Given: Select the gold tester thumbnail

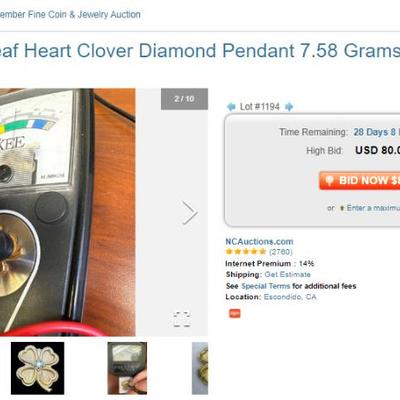Looking at the screenshot, I should click(127, 368).
